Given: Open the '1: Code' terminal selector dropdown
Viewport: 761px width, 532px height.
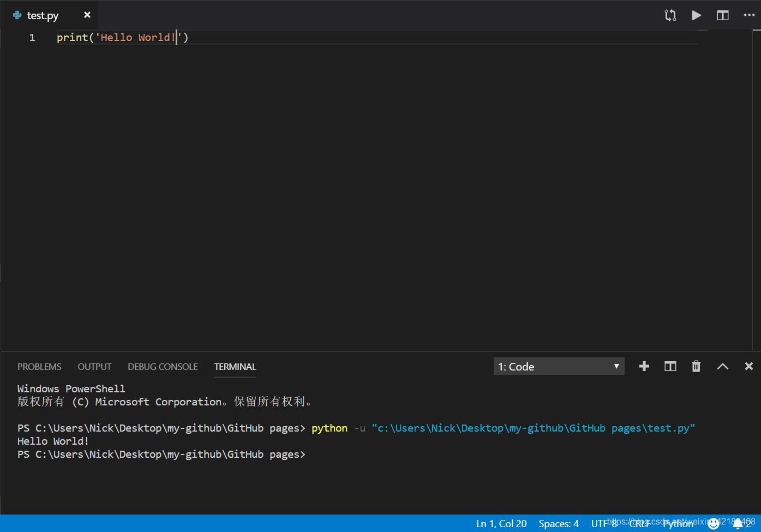Looking at the screenshot, I should [559, 367].
